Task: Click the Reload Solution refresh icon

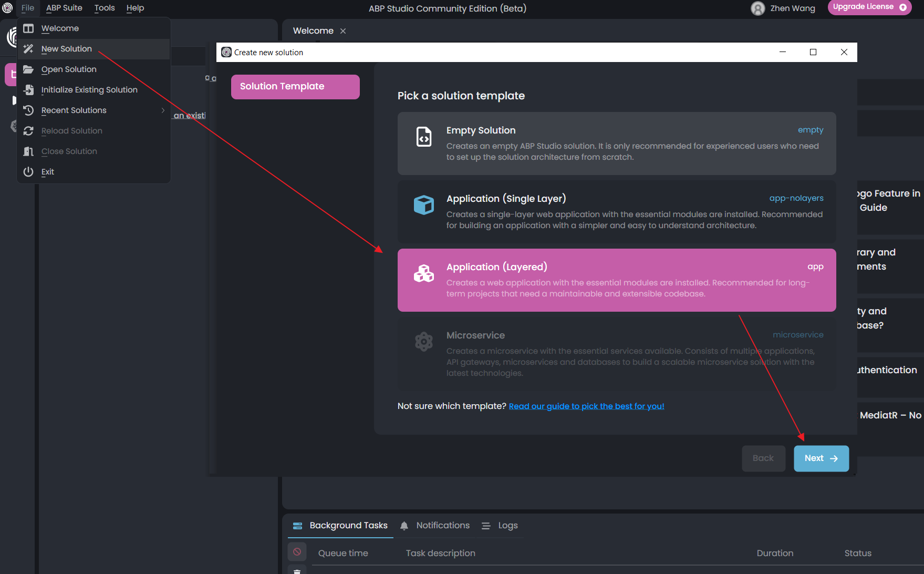Action: [x=28, y=131]
